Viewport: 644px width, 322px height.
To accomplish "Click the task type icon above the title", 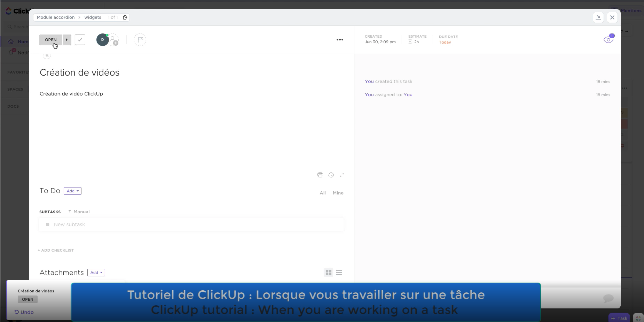I will (x=47, y=55).
